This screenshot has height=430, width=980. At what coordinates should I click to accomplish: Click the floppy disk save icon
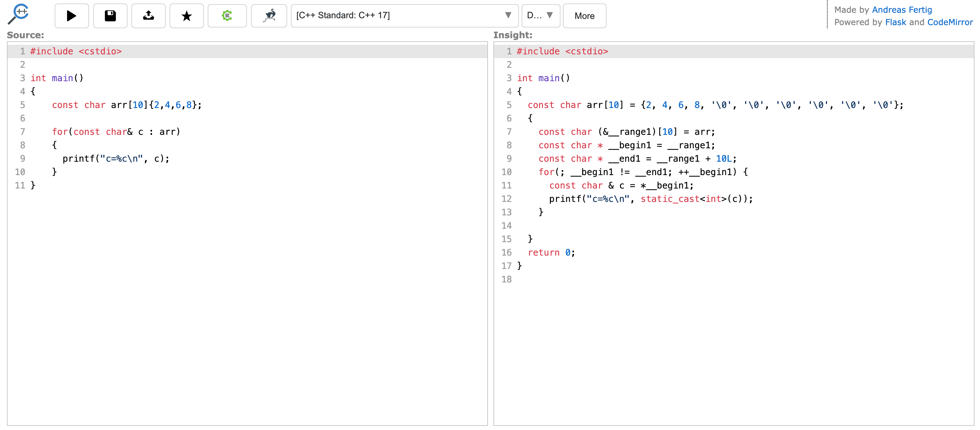pyautogui.click(x=110, y=15)
